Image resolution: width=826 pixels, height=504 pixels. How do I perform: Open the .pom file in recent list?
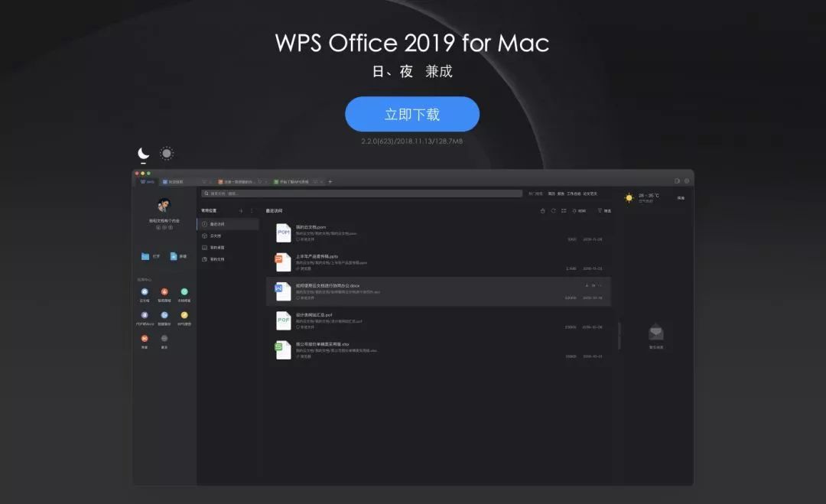pyautogui.click(x=438, y=232)
